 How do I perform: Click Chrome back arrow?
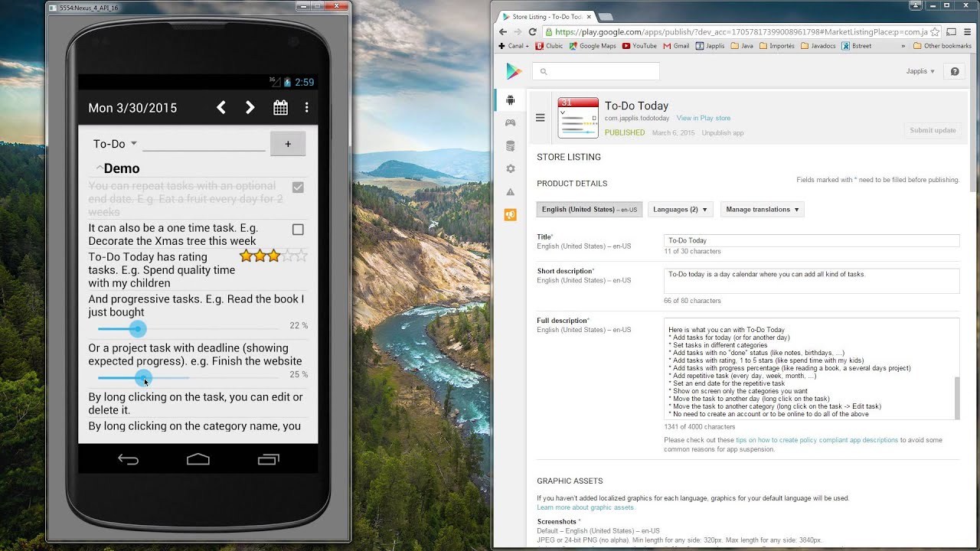tap(503, 32)
